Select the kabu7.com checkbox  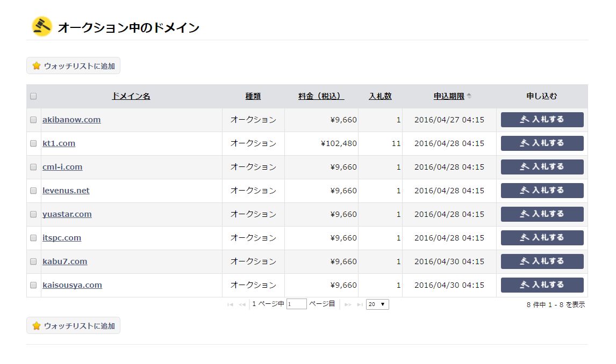tap(33, 261)
